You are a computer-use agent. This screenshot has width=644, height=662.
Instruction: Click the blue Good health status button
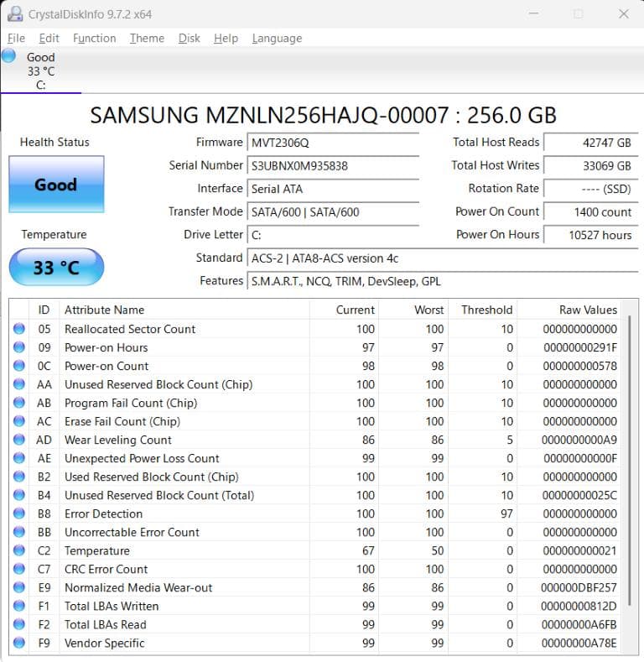click(x=56, y=184)
